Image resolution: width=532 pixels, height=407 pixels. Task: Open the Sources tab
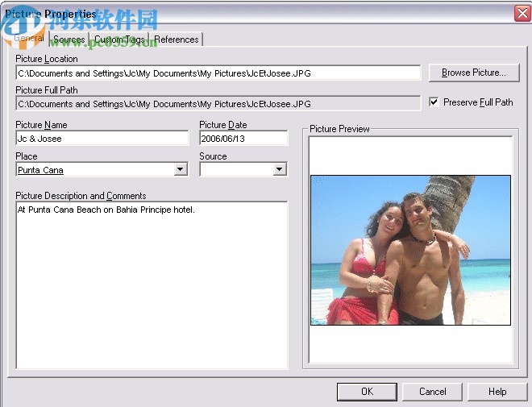click(x=69, y=39)
